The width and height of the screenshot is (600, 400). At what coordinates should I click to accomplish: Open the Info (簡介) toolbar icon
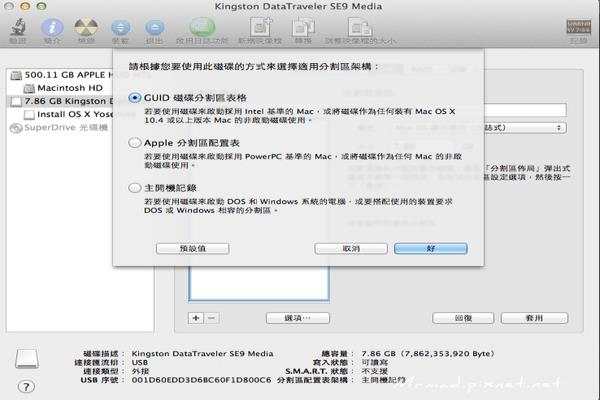click(x=52, y=27)
